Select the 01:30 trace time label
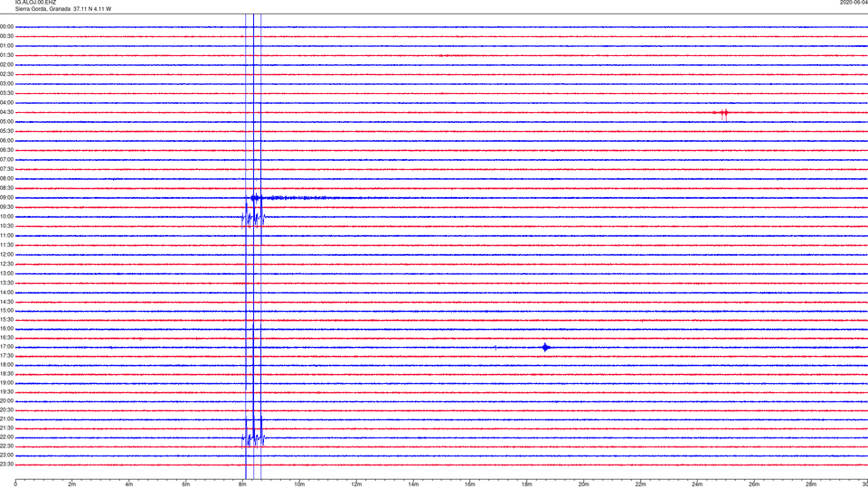Image resolution: width=868 pixels, height=488 pixels. 7,55
